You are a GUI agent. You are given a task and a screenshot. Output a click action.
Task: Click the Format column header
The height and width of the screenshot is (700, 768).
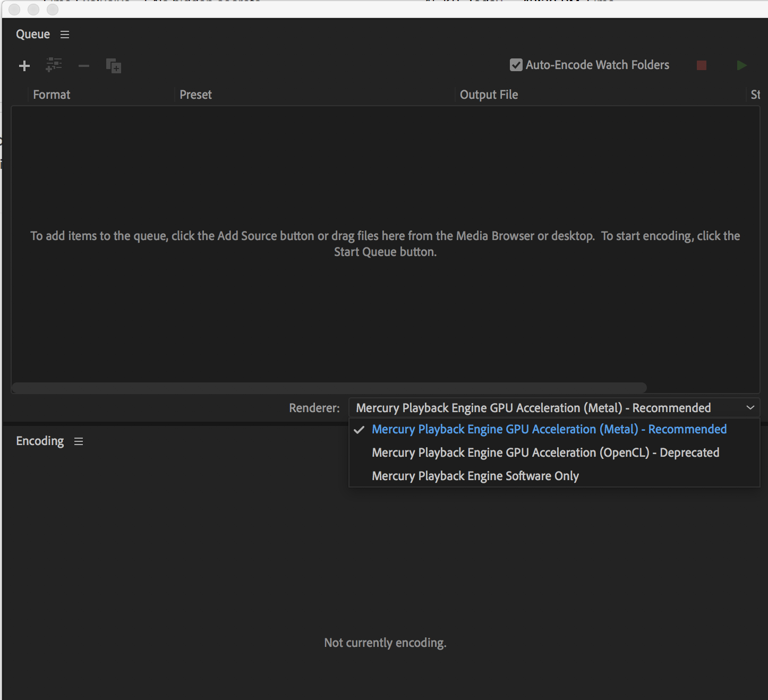pyautogui.click(x=52, y=95)
